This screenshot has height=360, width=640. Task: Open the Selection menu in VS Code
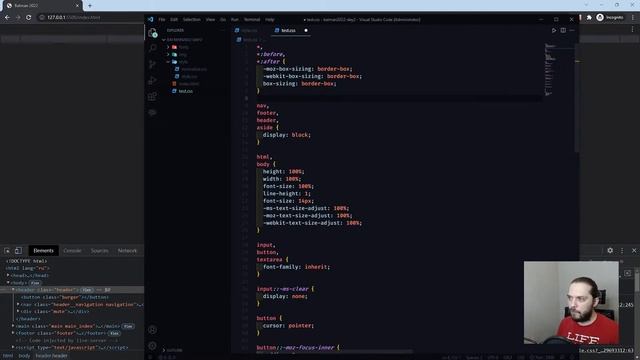click(x=191, y=20)
